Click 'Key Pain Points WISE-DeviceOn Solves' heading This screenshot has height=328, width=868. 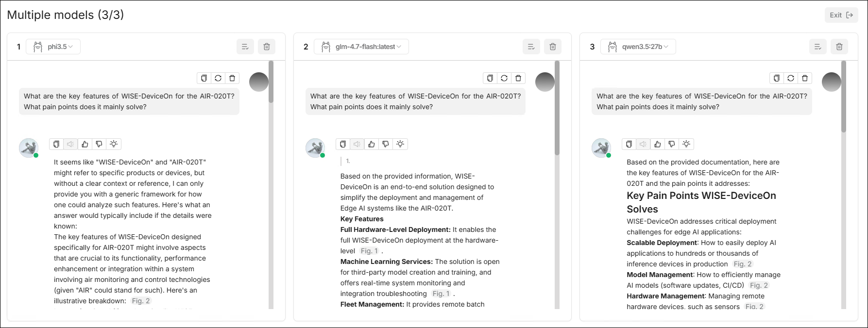pos(701,202)
